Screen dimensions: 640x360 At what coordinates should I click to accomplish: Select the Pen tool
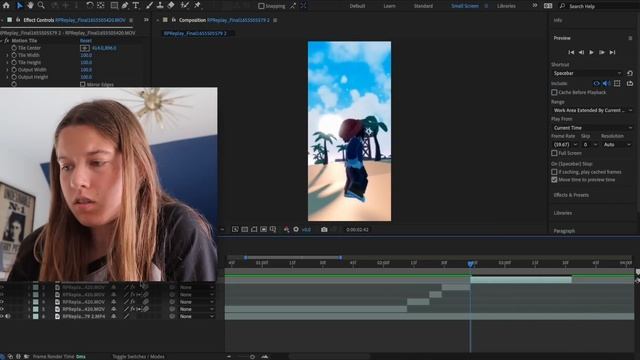click(124, 5)
